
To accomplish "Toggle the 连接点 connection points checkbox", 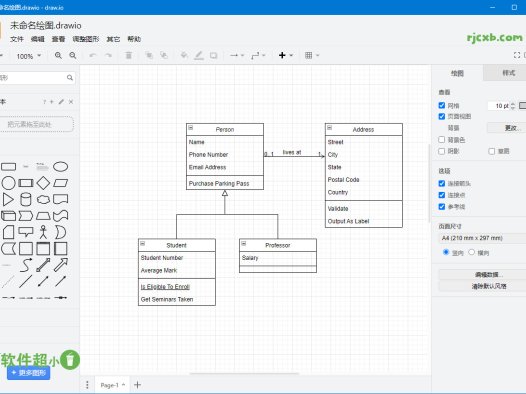I will click(x=442, y=195).
